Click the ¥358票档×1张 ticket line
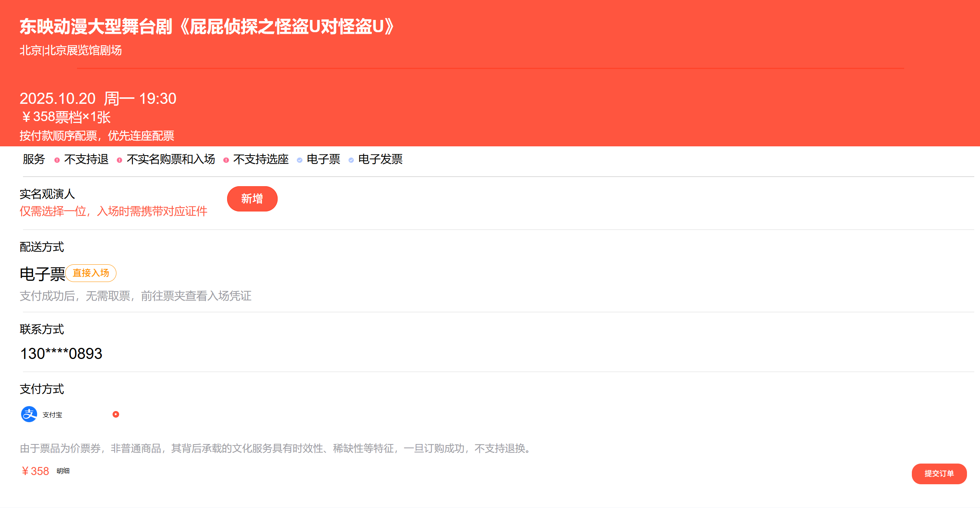The width and height of the screenshot is (980, 508). point(66,117)
